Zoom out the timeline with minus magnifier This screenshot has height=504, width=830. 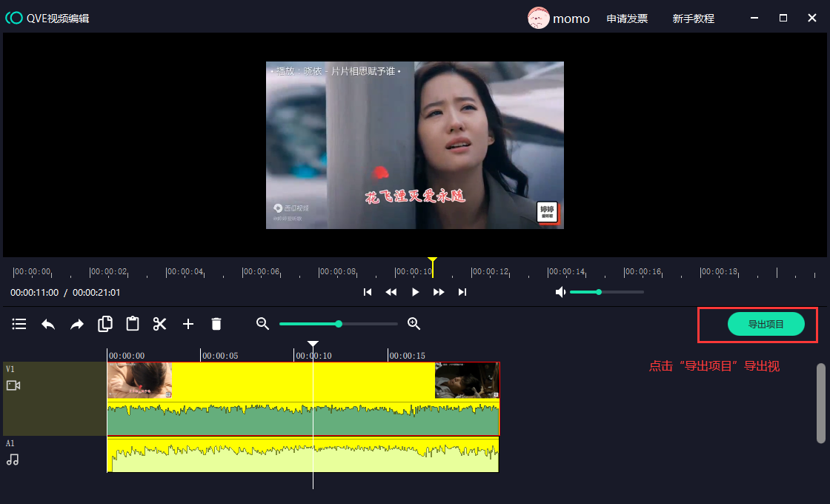262,323
